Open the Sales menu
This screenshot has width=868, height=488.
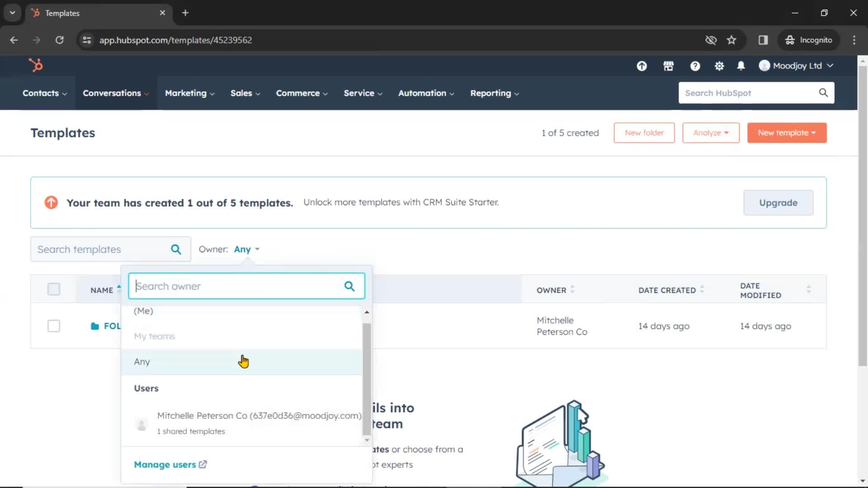pyautogui.click(x=245, y=93)
